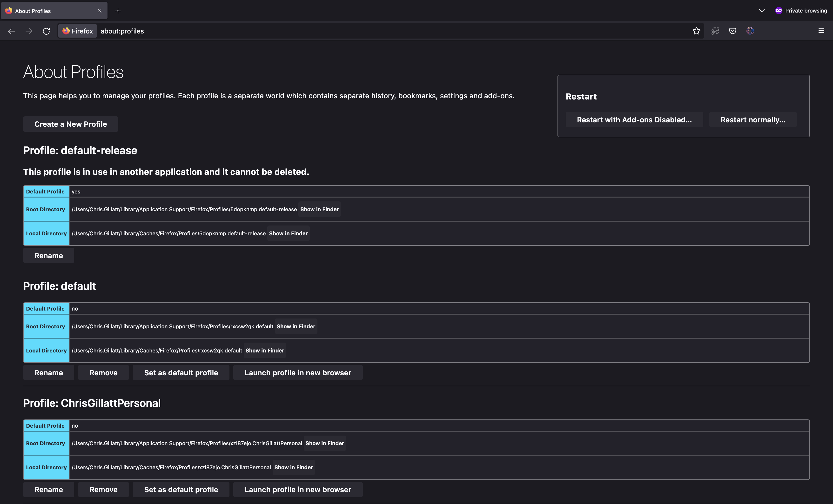Open a new tab with plus button

pos(118,11)
